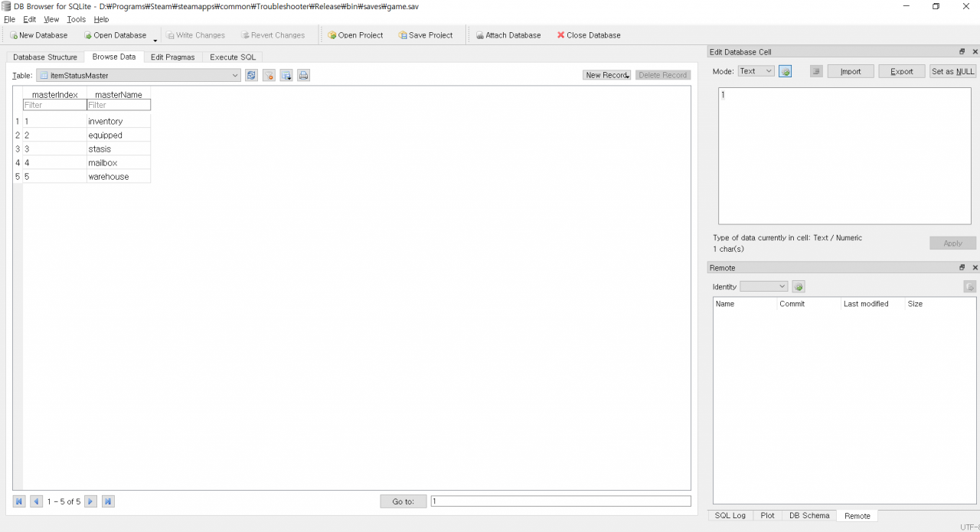Viewport: 980px width, 532px height.
Task: Switch to the Execute SQL tab
Action: coord(233,57)
